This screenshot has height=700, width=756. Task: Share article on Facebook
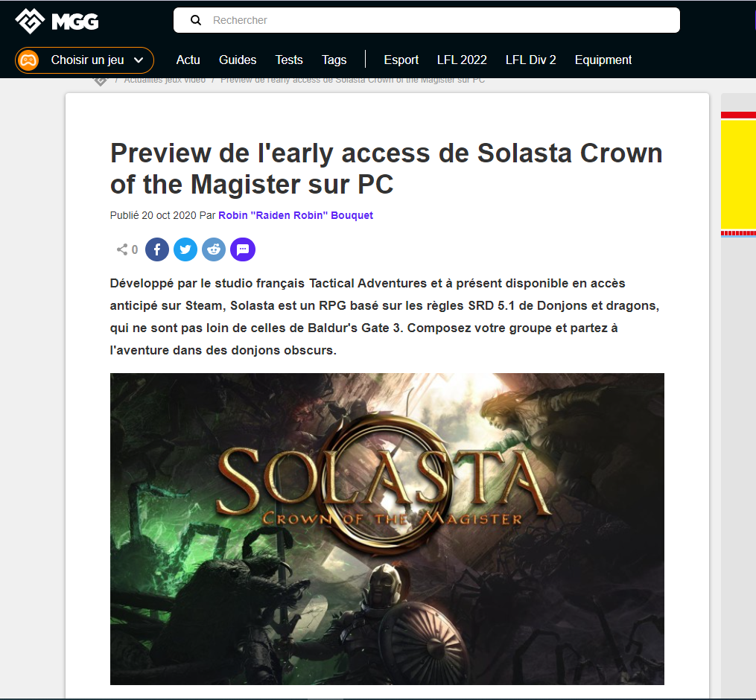[157, 249]
